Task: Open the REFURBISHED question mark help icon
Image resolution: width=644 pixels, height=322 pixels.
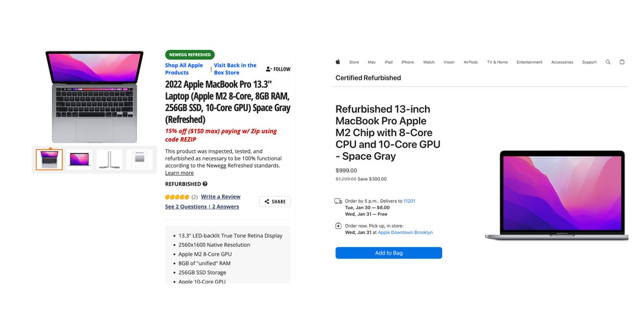Action: pyautogui.click(x=206, y=184)
